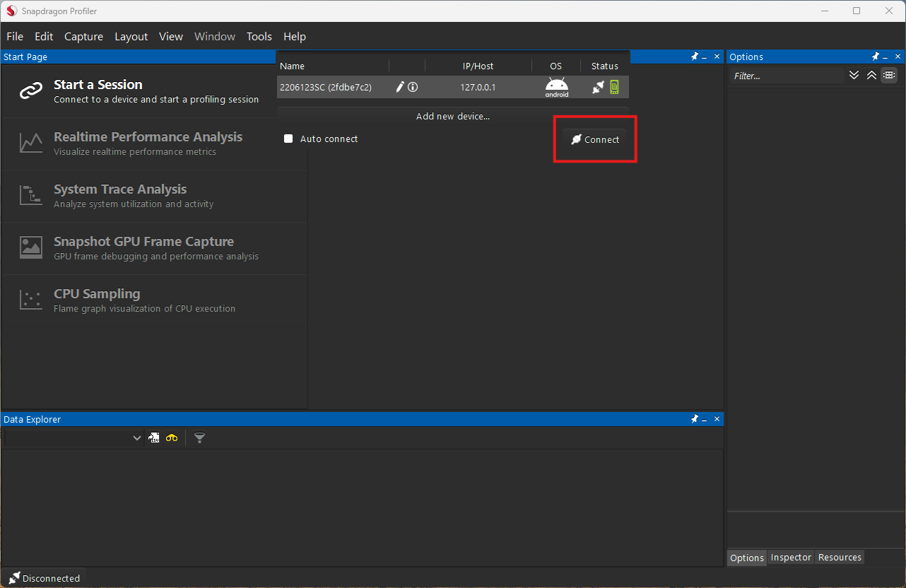The height and width of the screenshot is (588, 906).
Task: Open the Tools menu
Action: coord(259,37)
